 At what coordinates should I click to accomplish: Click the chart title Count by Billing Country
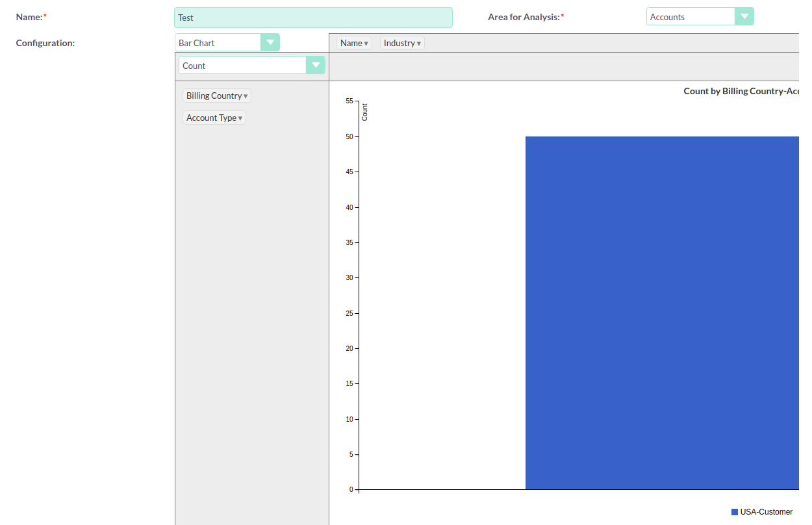(741, 91)
